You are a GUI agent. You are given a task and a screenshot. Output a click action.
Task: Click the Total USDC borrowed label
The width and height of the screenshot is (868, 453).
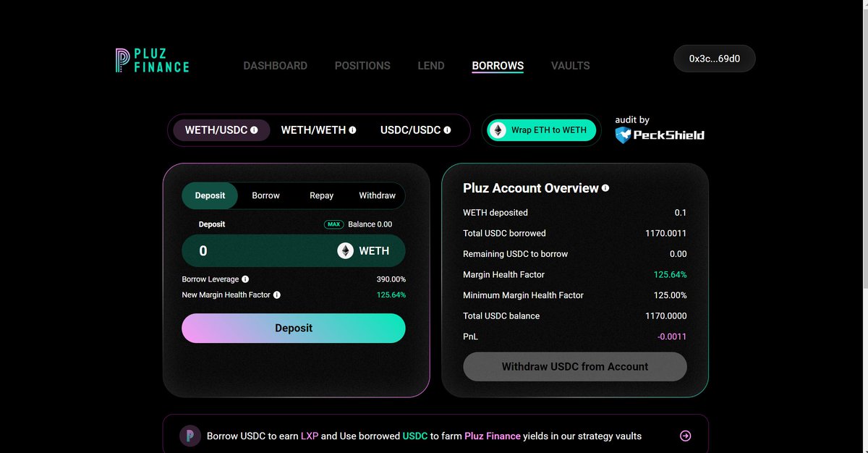[504, 234]
